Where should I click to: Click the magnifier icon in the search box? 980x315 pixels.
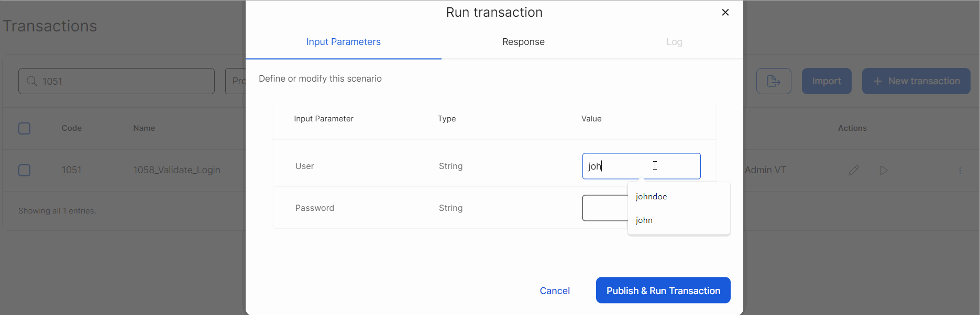pos(32,81)
